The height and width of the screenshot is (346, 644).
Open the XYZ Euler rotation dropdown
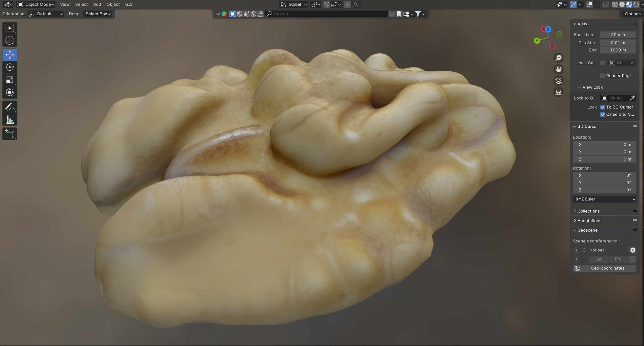coord(604,199)
